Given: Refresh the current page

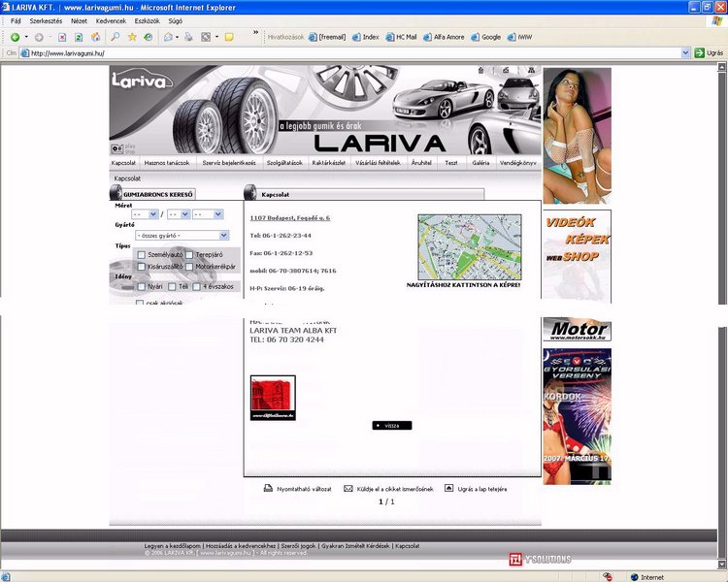Looking at the screenshot, I should 79,37.
